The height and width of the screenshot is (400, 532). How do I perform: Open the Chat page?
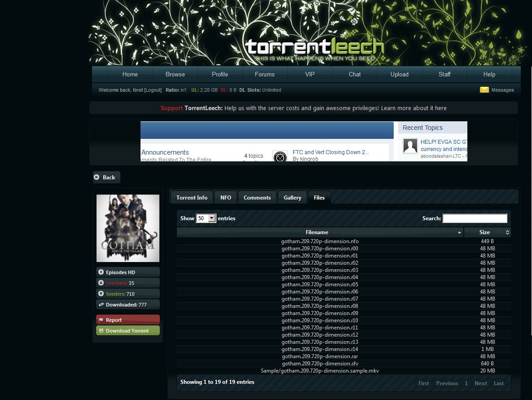point(355,74)
